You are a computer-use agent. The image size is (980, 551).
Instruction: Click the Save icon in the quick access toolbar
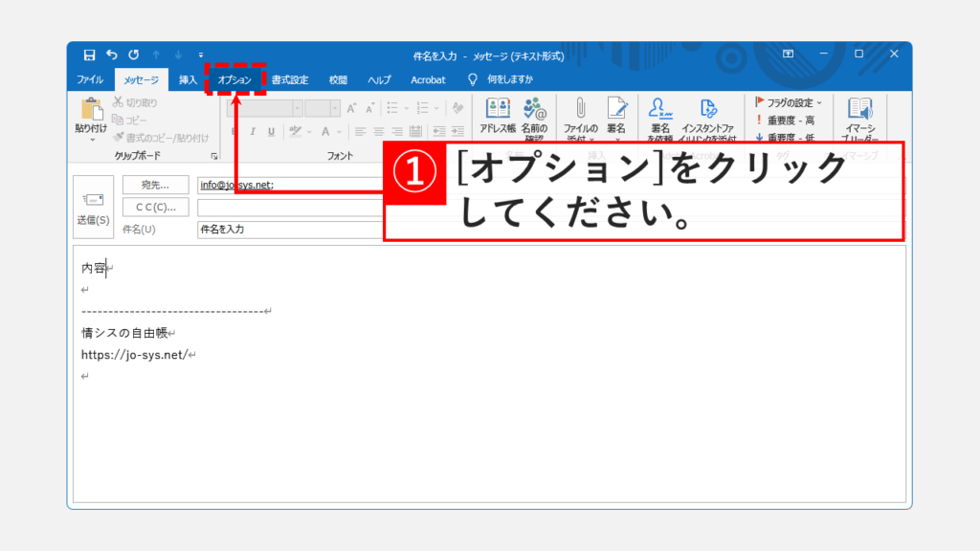click(x=89, y=55)
